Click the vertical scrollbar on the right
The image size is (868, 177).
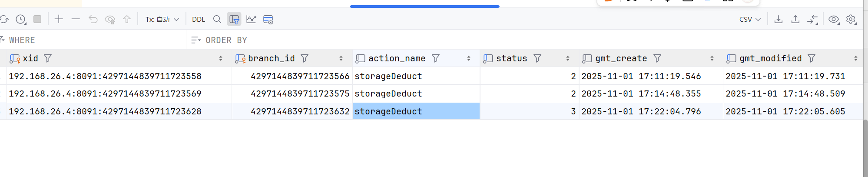[865, 148]
